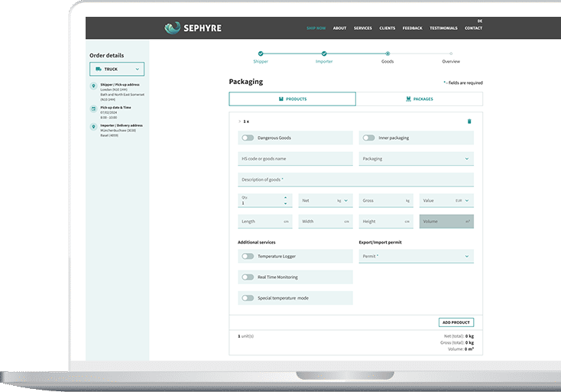Click the Sephyre logo icon

(172, 28)
